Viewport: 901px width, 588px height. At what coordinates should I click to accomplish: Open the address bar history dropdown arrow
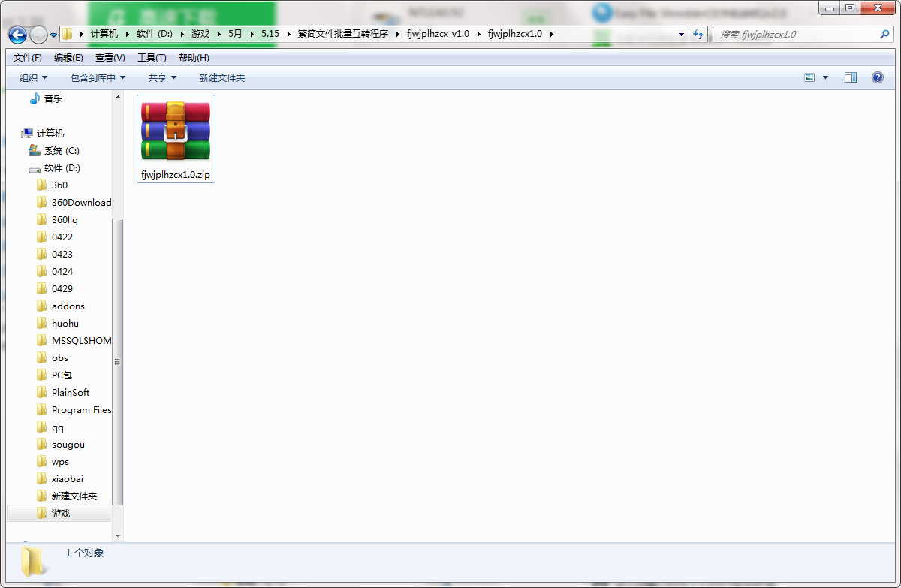pos(681,34)
